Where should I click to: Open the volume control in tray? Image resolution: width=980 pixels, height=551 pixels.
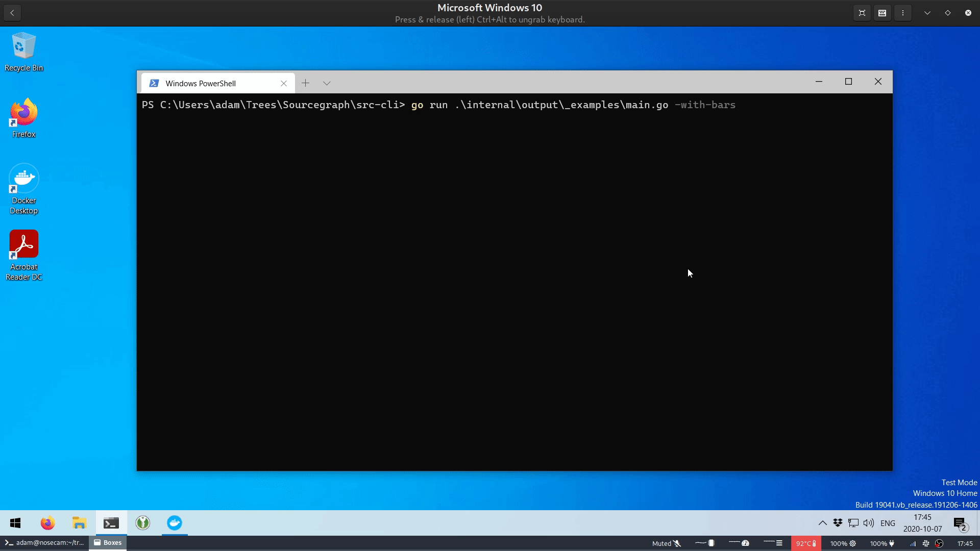tap(868, 523)
